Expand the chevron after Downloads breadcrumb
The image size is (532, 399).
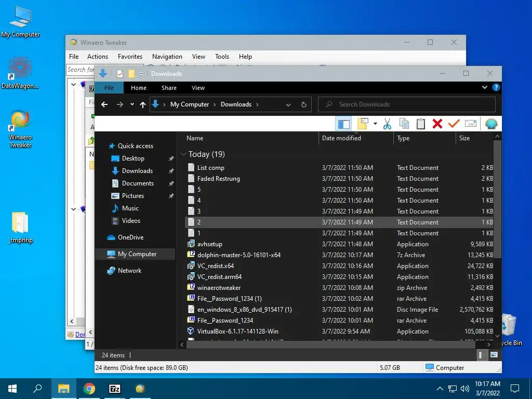(257, 104)
